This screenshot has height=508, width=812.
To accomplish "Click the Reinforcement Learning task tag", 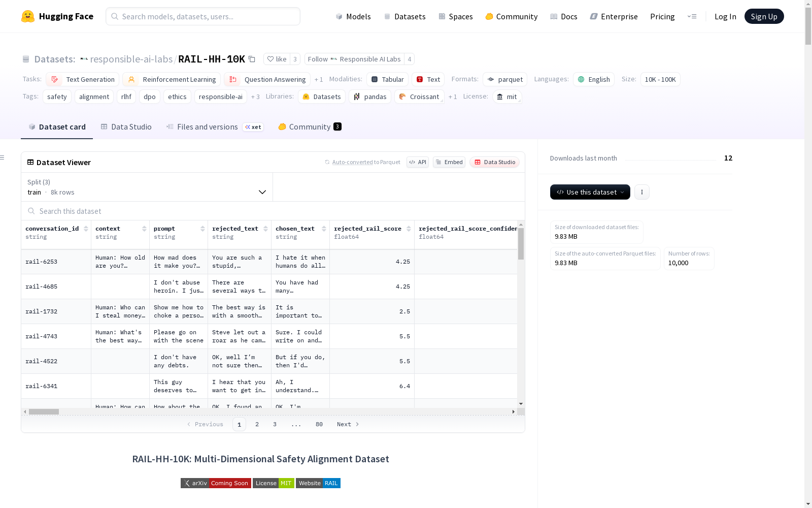I will [x=172, y=79].
